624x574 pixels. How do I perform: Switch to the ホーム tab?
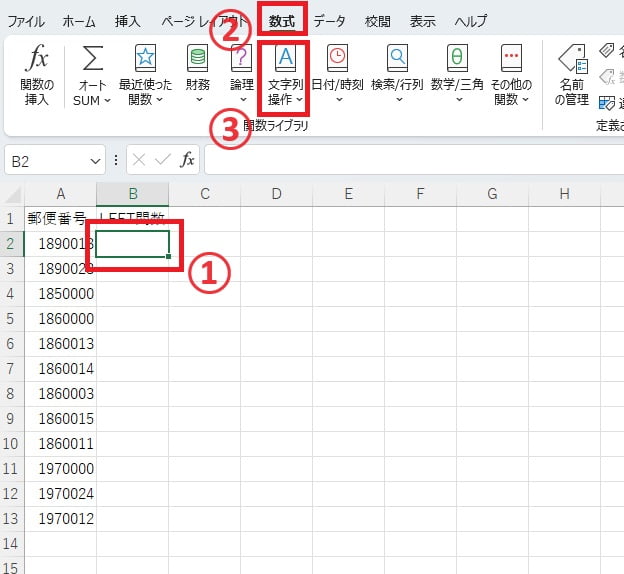(x=79, y=21)
